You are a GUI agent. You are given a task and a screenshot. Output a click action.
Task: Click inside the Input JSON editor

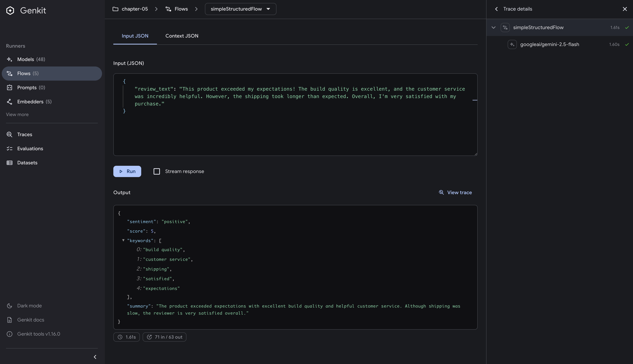click(x=295, y=115)
